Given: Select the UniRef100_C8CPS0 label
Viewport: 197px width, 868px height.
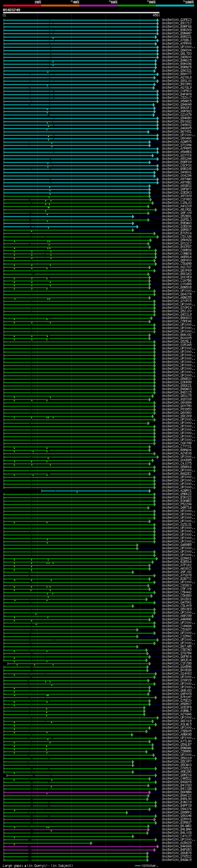Looking at the screenshot, I should (x=176, y=165).
